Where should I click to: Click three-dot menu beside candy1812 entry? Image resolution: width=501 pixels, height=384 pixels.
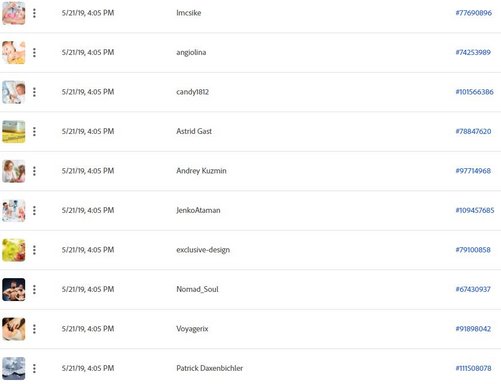point(34,92)
